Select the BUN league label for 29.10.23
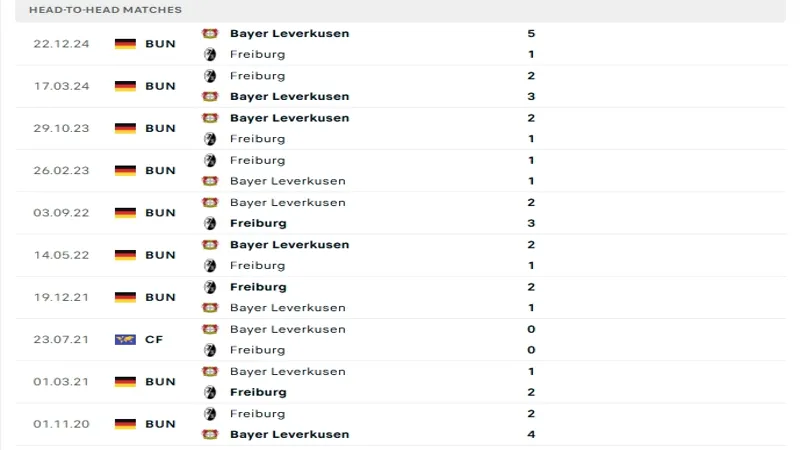Screen dimensions: 800x450 point(161,129)
